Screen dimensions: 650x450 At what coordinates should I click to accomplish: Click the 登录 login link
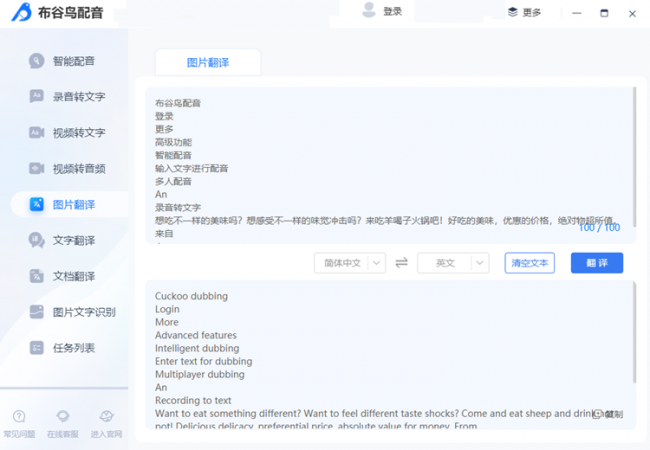pyautogui.click(x=393, y=12)
